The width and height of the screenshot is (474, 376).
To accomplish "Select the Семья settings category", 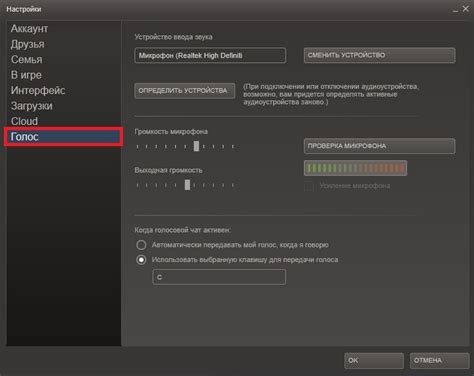I will pos(27,59).
